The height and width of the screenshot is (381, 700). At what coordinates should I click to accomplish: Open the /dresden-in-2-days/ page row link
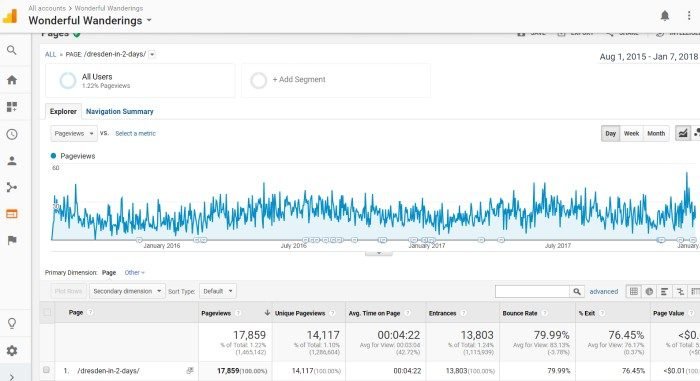108,371
